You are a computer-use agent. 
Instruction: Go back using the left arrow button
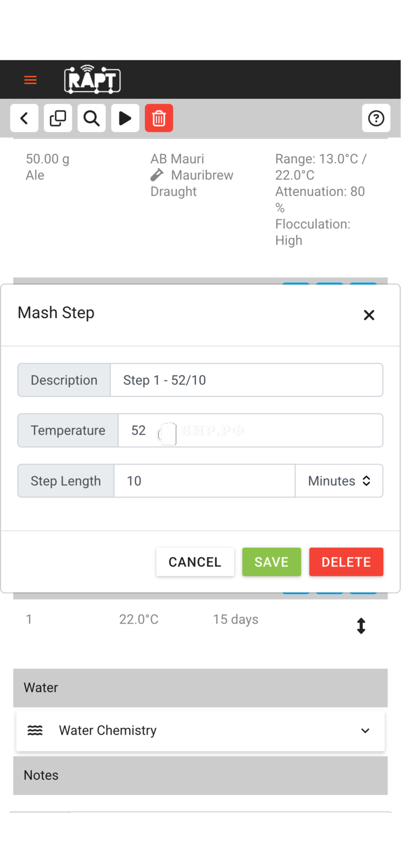click(24, 118)
